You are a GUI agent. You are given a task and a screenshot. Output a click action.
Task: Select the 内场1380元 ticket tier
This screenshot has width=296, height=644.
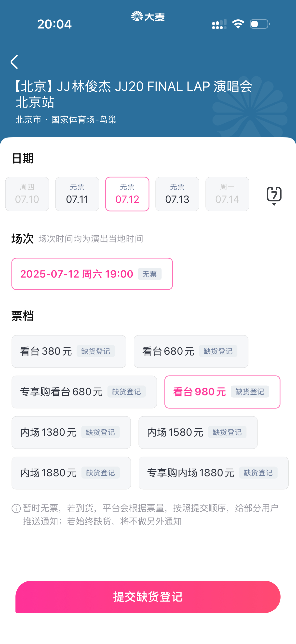click(x=71, y=432)
